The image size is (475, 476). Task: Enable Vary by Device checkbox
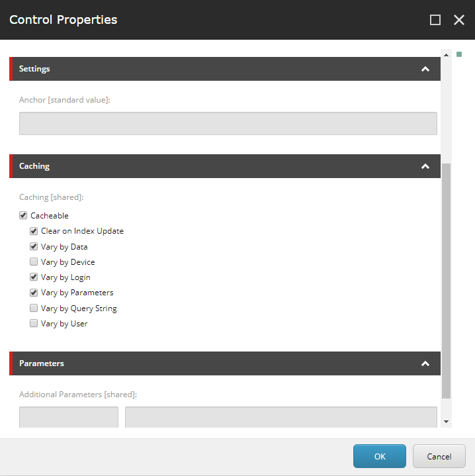[x=34, y=262]
